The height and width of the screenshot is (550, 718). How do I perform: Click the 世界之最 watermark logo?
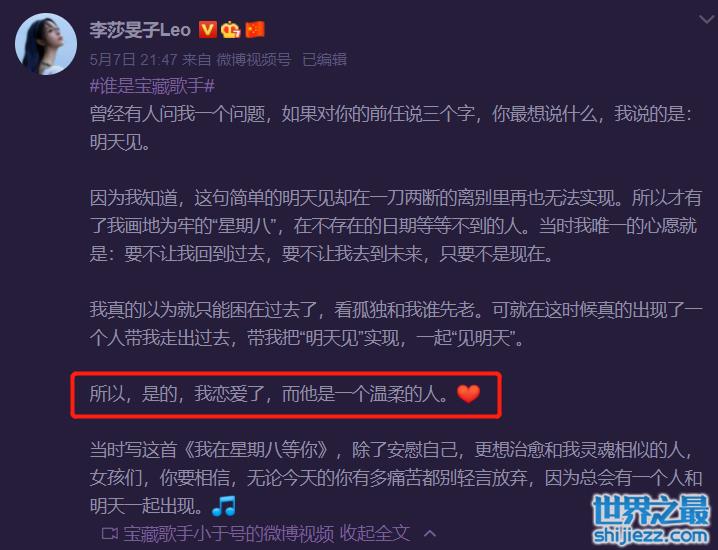[652, 510]
